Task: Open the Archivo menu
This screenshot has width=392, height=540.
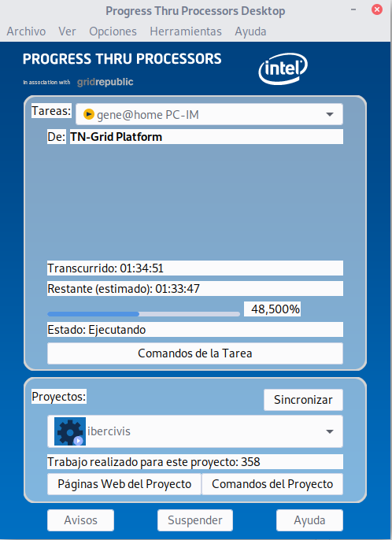Action: pos(26,31)
